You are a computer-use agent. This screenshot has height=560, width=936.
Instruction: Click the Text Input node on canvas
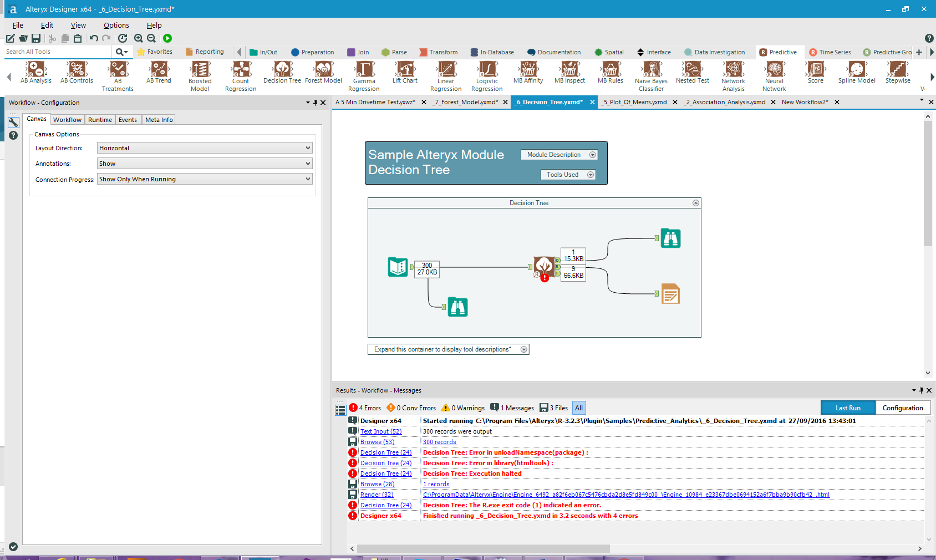point(398,267)
